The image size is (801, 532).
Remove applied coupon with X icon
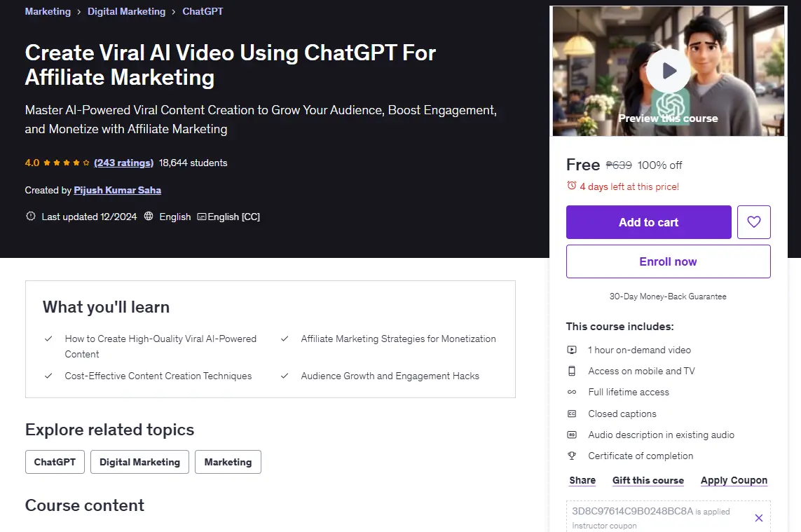click(x=758, y=518)
